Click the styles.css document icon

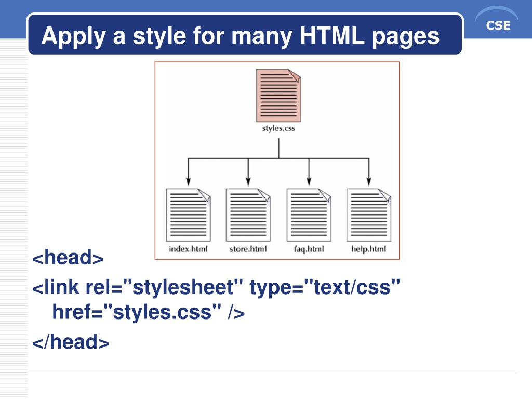point(278,96)
